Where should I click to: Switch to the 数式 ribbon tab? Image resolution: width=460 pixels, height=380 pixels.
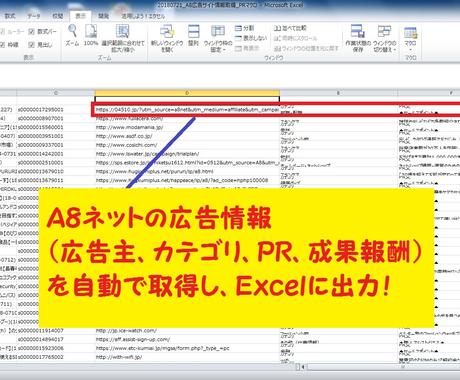click(x=10, y=16)
